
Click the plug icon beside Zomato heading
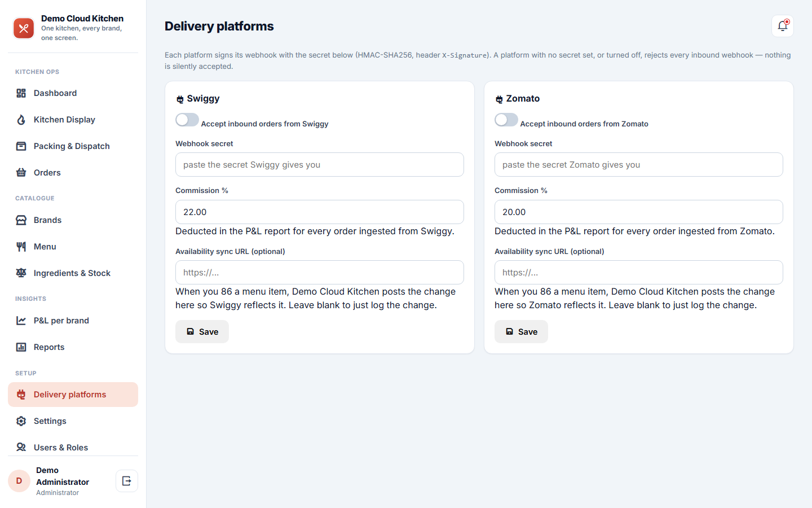(499, 99)
